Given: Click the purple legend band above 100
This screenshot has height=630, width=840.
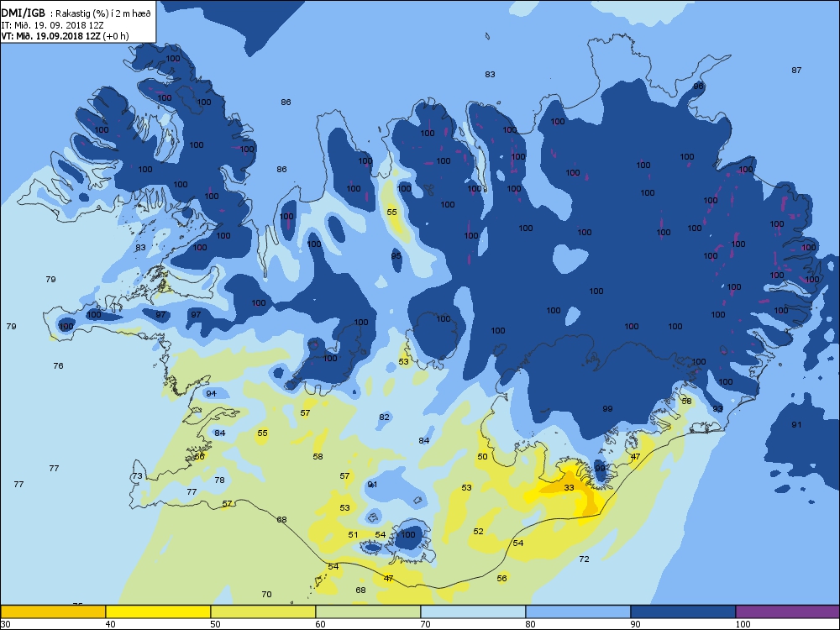Looking at the screenshot, I should coord(788,612).
